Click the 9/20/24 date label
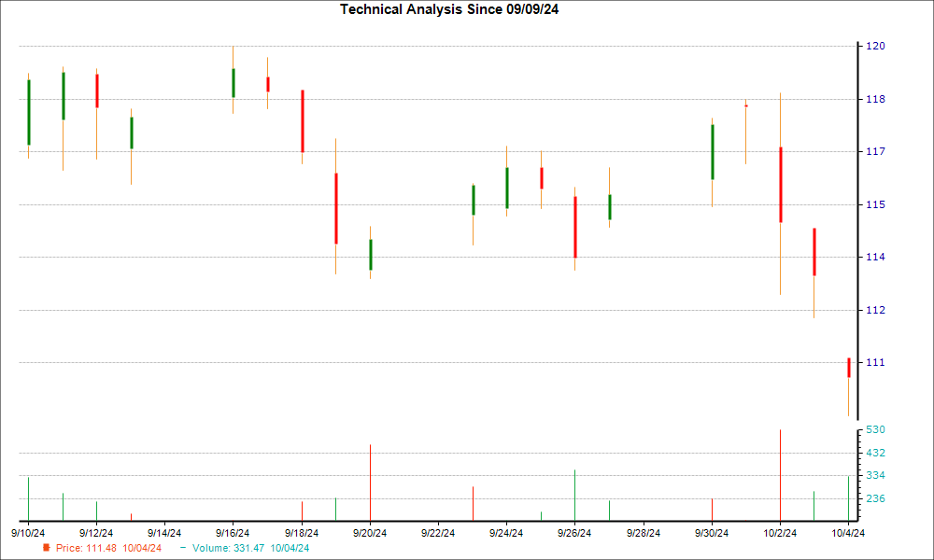The width and height of the screenshot is (934, 560). click(370, 533)
